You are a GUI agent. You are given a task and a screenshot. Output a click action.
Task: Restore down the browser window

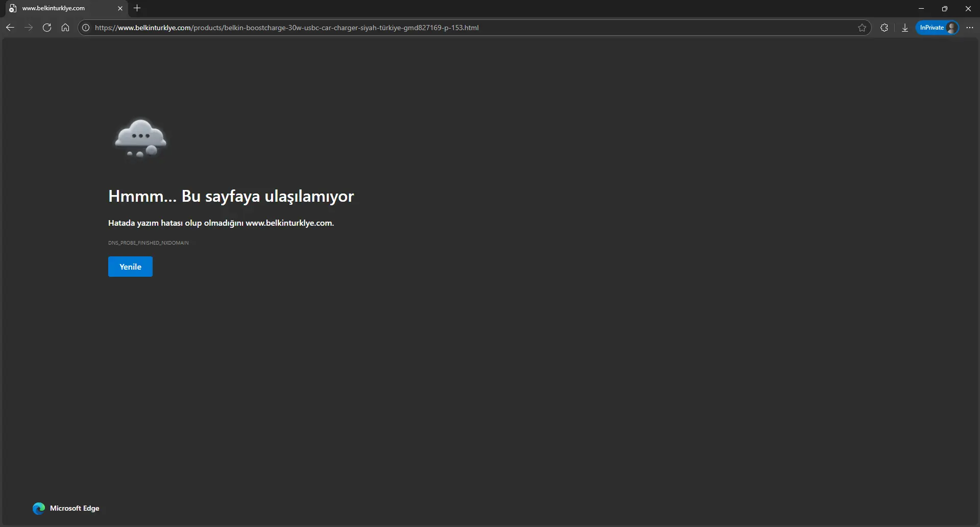[945, 8]
